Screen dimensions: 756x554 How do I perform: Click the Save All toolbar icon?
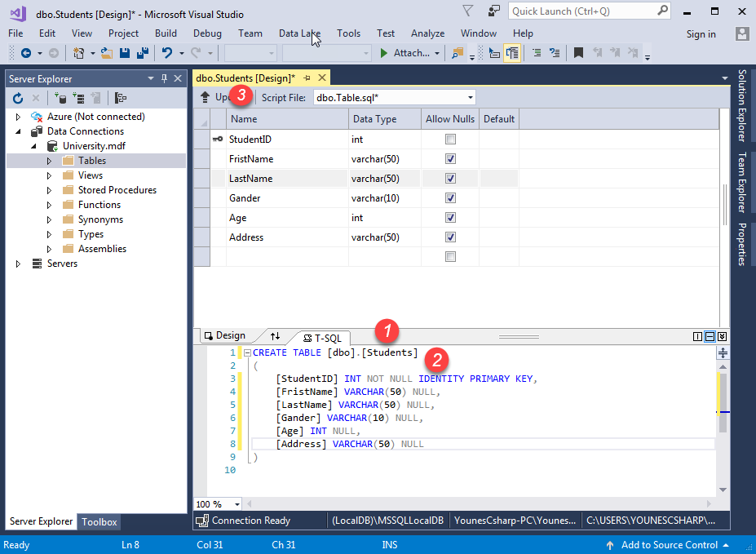pos(142,53)
